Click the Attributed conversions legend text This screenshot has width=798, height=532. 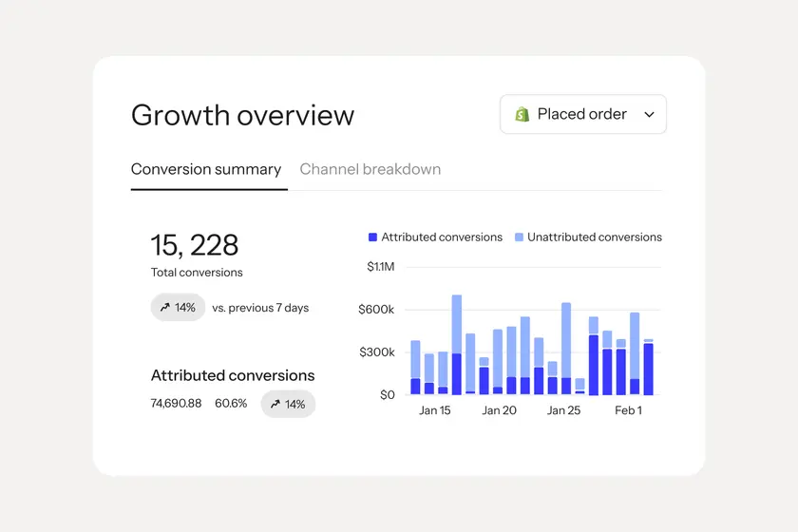click(442, 237)
